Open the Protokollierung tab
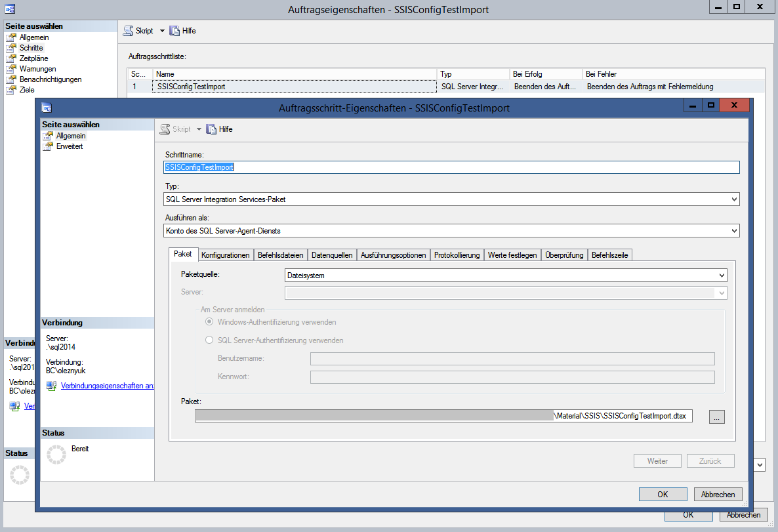Viewport: 778px width, 532px height. (457, 255)
